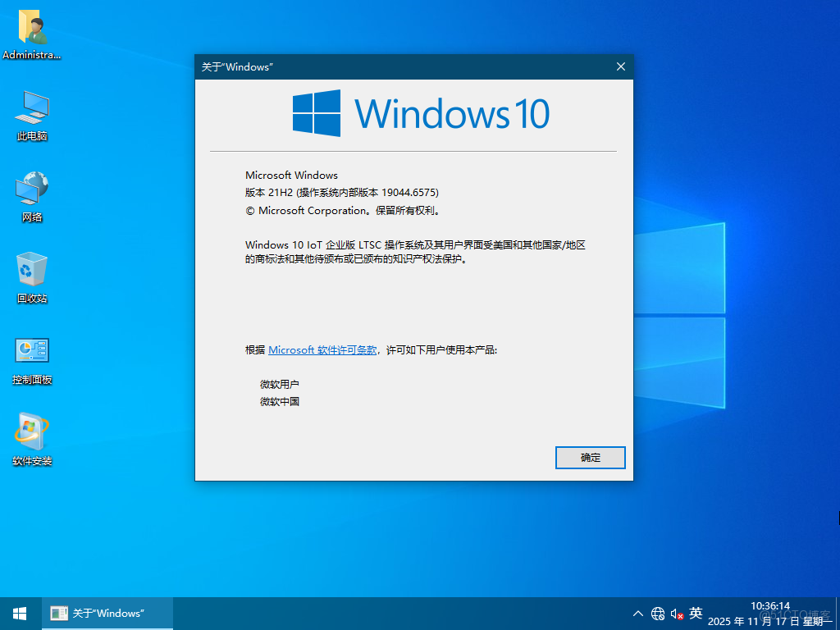Switch the 英 input language indicator
Image resolution: width=840 pixels, height=630 pixels.
(x=695, y=613)
